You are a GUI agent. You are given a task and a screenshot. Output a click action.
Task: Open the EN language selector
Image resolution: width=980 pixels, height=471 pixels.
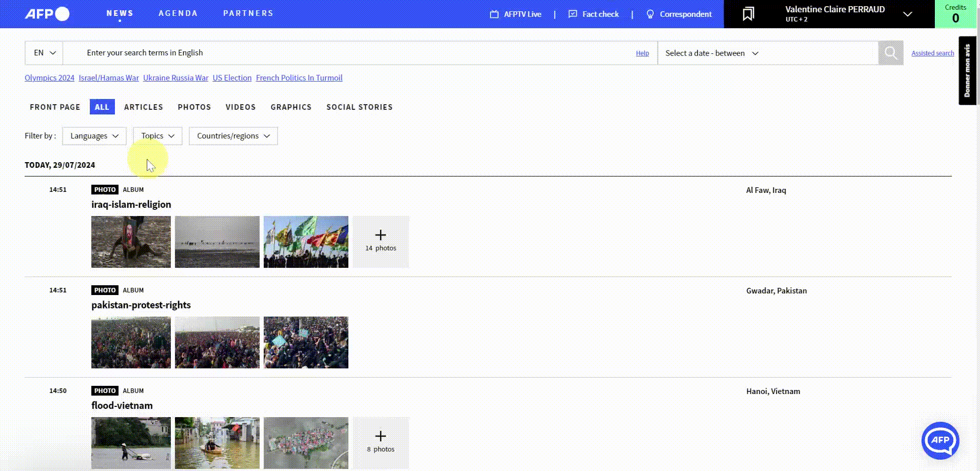[x=44, y=53]
